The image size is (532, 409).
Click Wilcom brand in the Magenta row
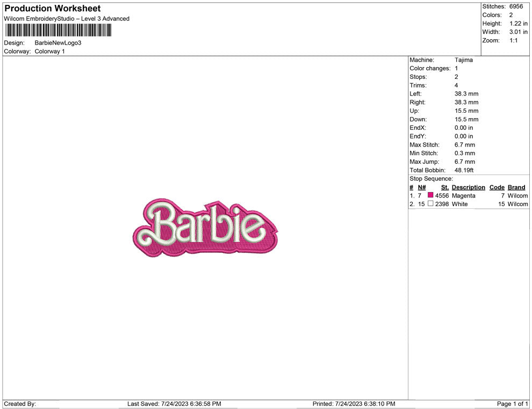pos(517,195)
